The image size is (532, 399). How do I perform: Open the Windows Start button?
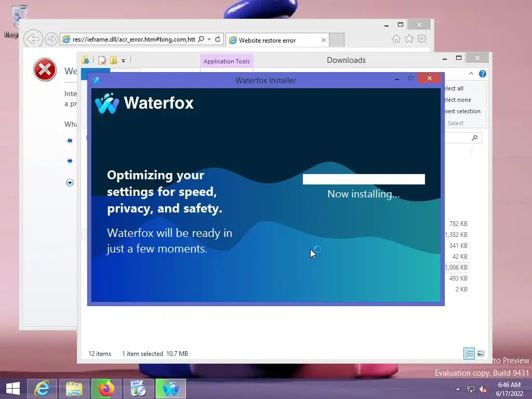click(x=13, y=389)
